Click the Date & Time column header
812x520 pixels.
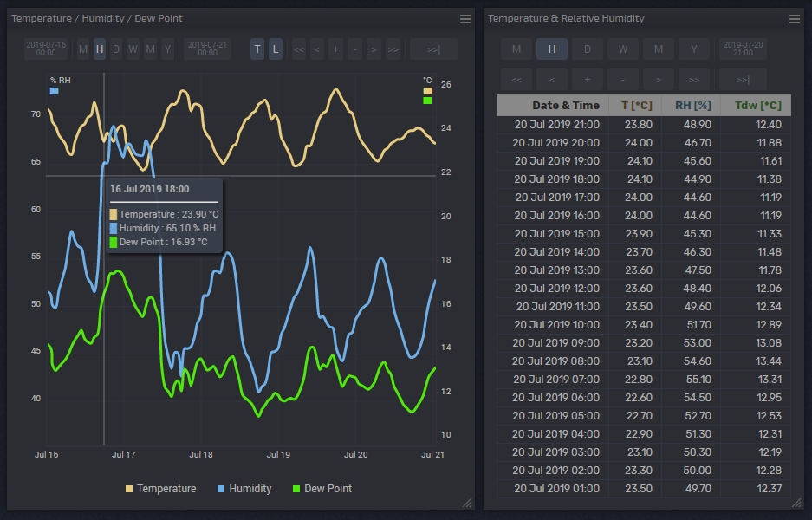(552, 105)
